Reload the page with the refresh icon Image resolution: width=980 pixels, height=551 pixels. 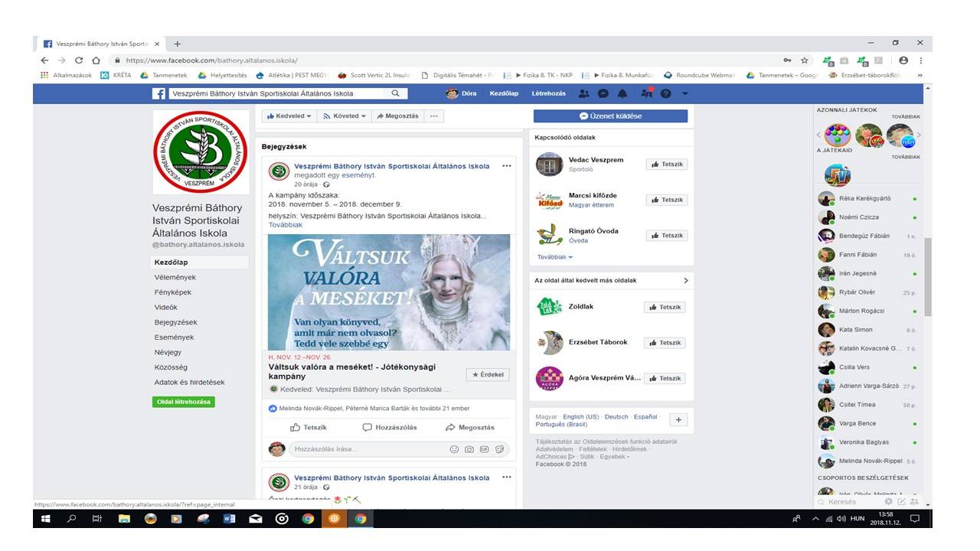point(79,60)
